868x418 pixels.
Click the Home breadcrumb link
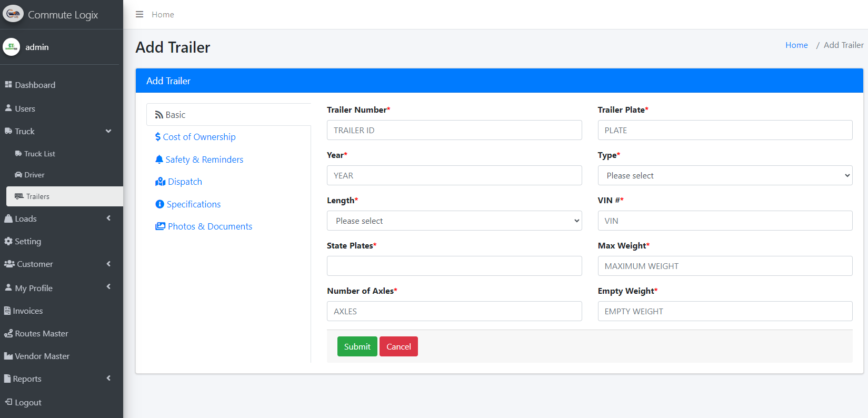click(x=796, y=45)
